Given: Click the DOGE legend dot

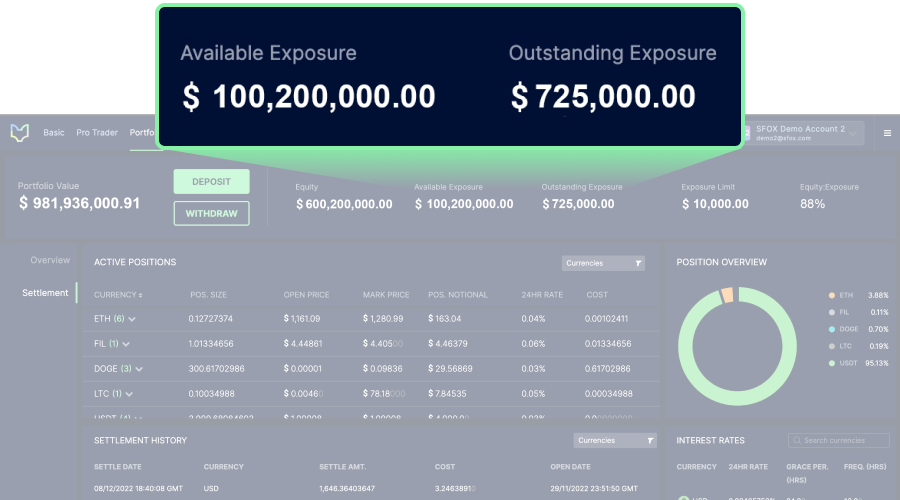Looking at the screenshot, I should click(832, 330).
